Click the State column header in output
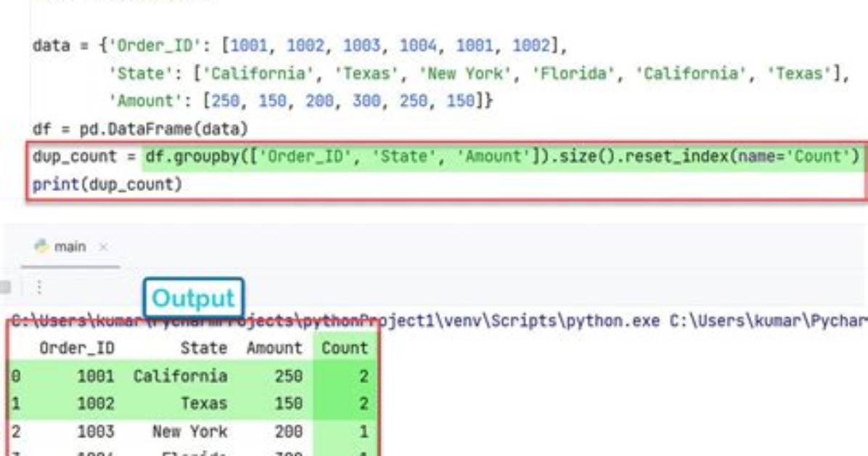The height and width of the screenshot is (456, 868). click(204, 348)
